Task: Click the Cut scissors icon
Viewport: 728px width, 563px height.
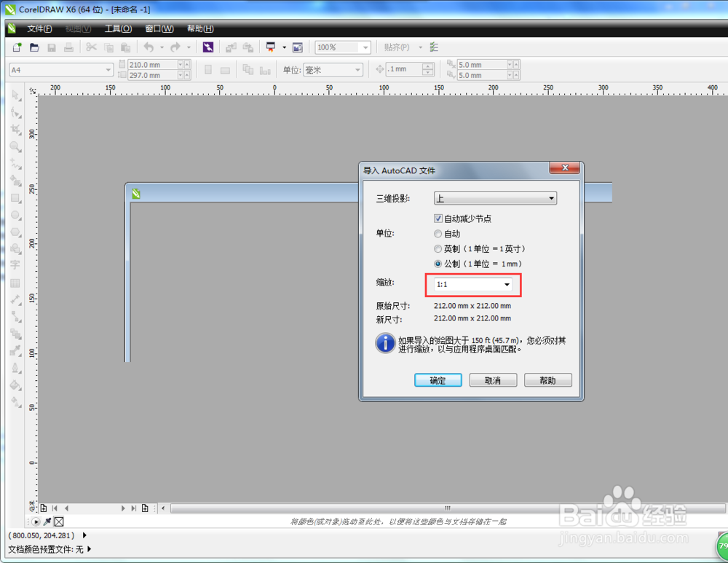Action: point(92,47)
